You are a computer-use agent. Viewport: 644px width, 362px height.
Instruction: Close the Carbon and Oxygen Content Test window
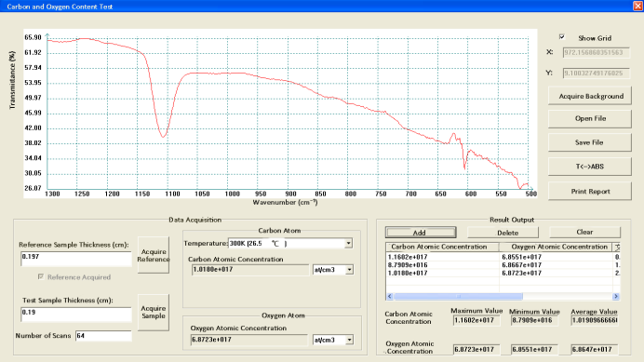click(x=637, y=6)
